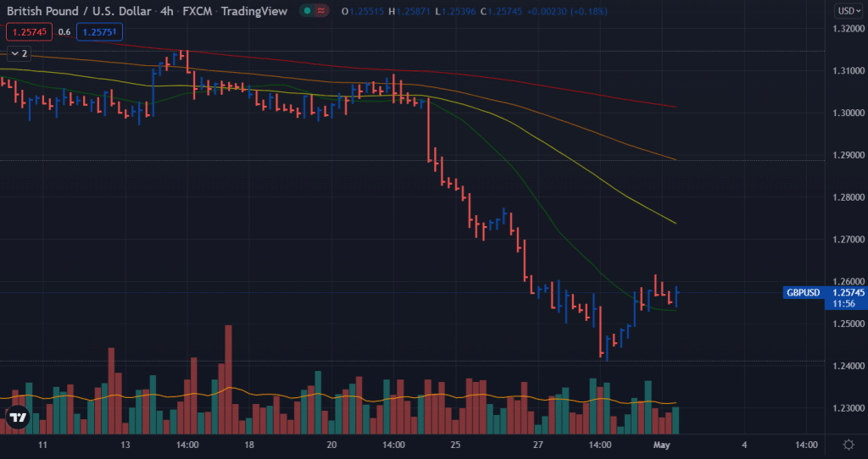
Task: Click the low value L1.25396
Action: tap(455, 11)
